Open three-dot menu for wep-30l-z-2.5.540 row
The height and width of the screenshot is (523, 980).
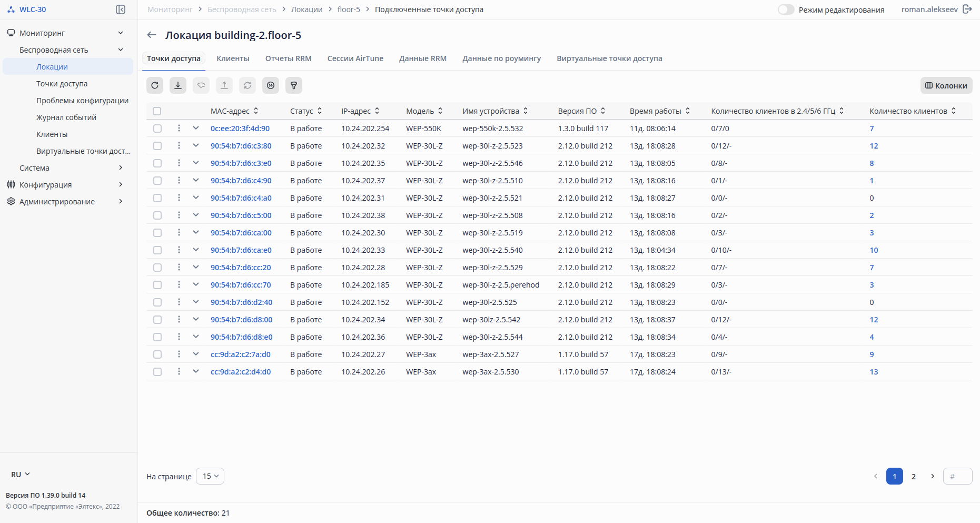click(x=179, y=250)
